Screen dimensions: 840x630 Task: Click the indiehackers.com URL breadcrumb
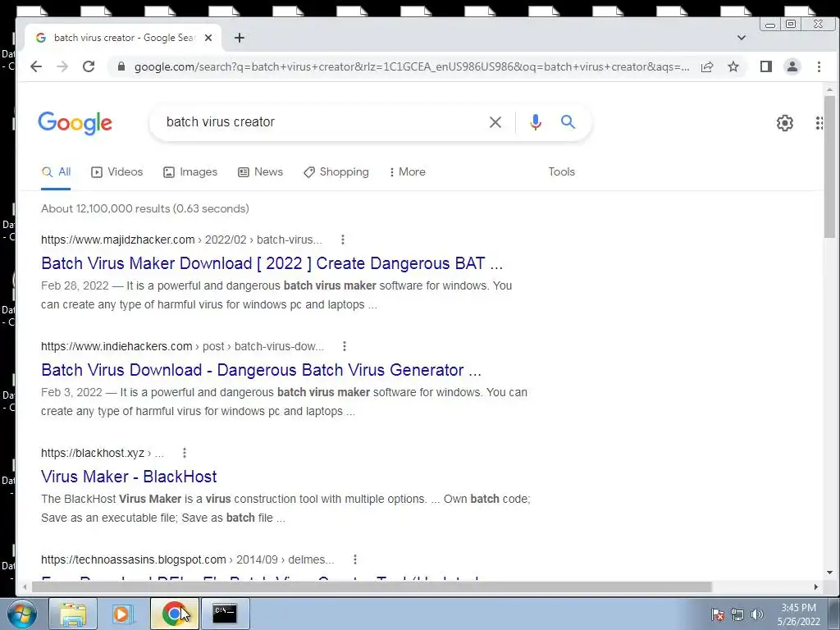coord(183,346)
